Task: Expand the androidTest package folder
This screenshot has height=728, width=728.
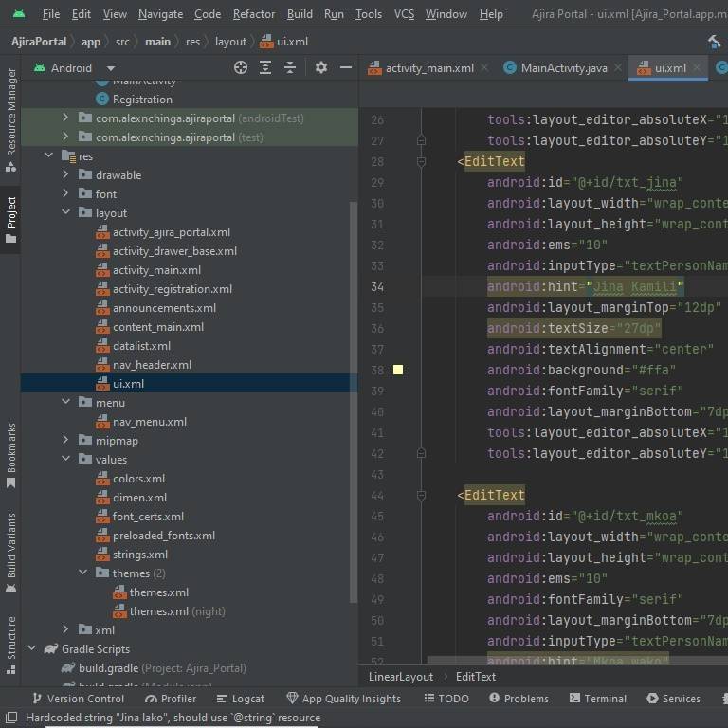Action: click(65, 118)
